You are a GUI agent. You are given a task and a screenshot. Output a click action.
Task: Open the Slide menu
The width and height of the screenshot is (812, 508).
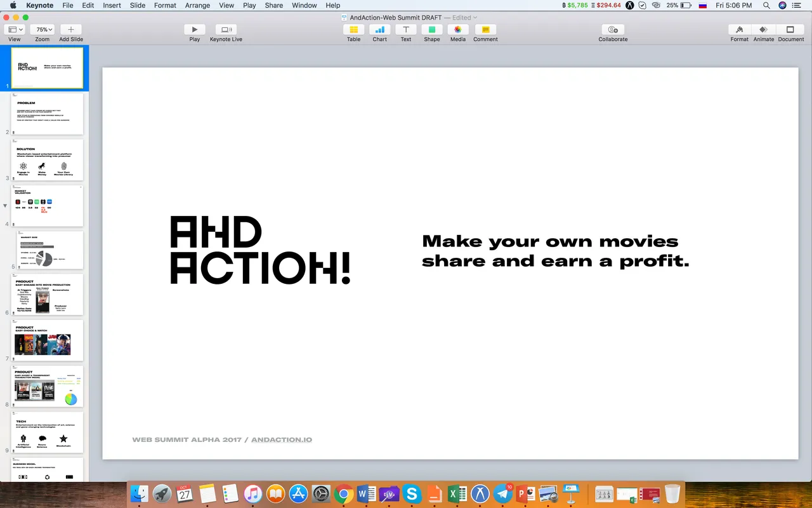[x=138, y=5]
